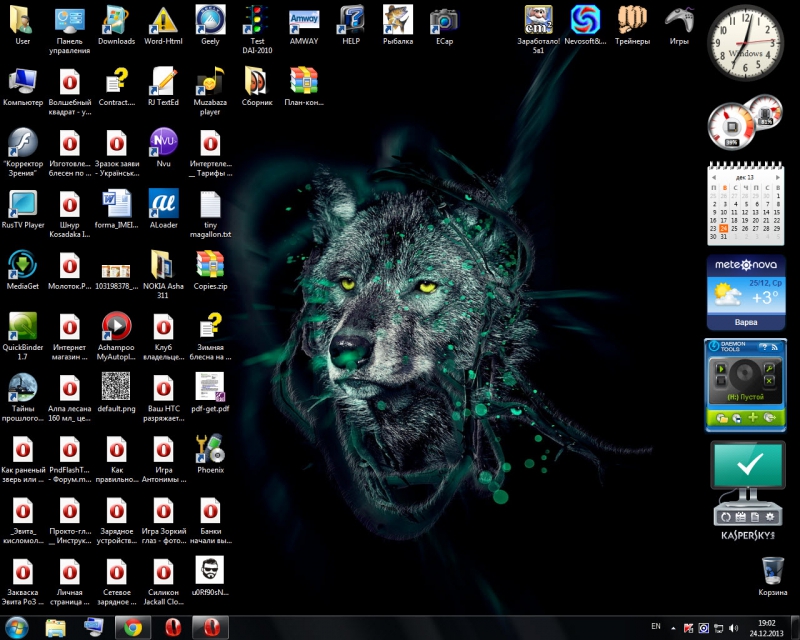Click the Daemon Tools mount play button
Screen dimensions: 800x640
[x=721, y=368]
